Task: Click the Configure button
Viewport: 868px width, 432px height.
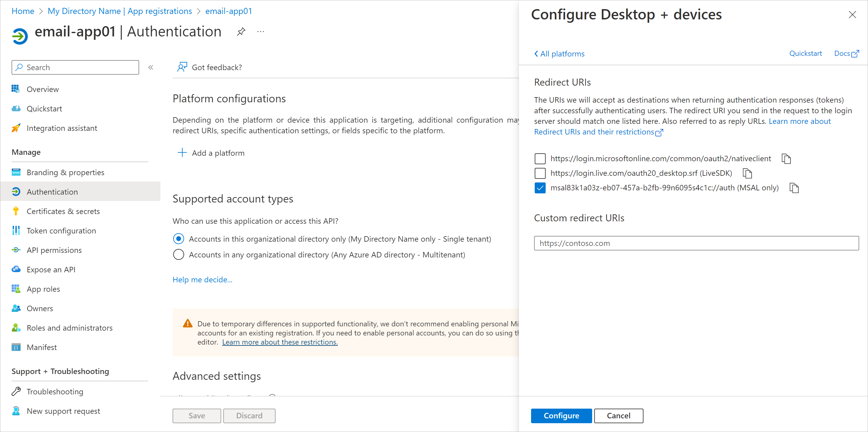Action: point(561,416)
